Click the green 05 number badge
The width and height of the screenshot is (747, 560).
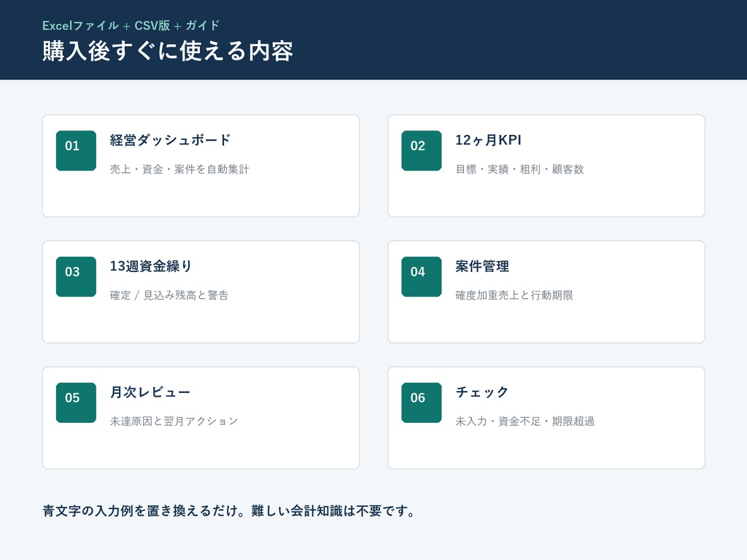pyautogui.click(x=76, y=402)
